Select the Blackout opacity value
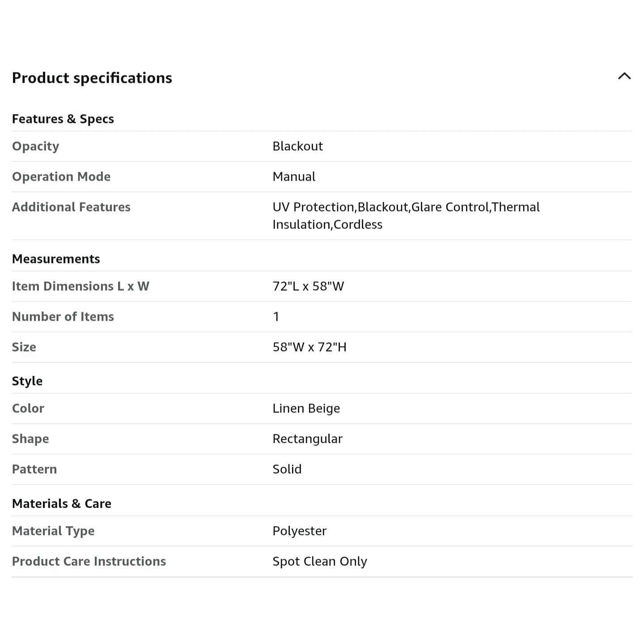Image resolution: width=644 pixels, height=644 pixels. click(x=298, y=146)
